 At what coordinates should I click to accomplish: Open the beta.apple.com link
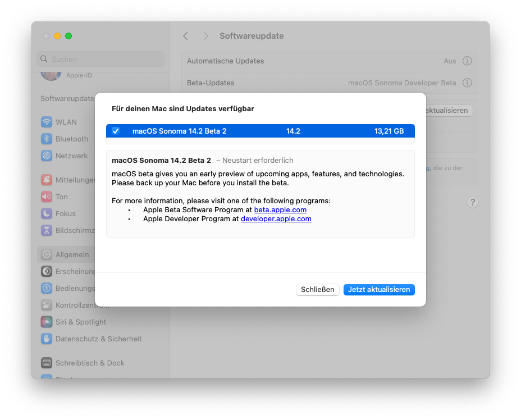pyautogui.click(x=280, y=209)
